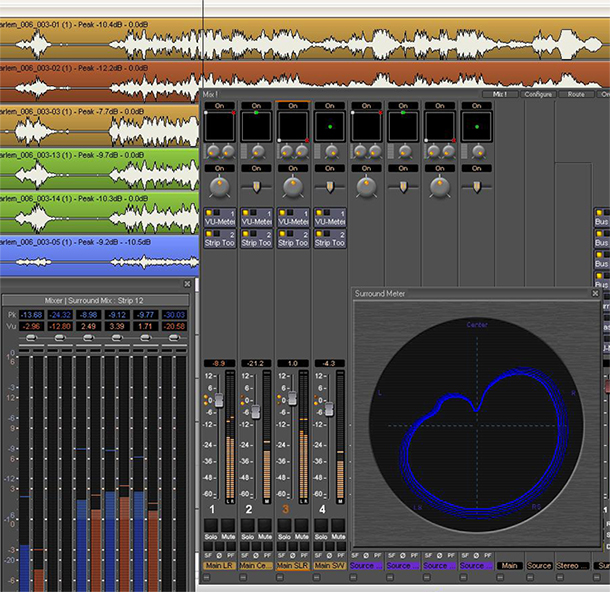Click the Mix ! button in the mixer header

(x=499, y=94)
